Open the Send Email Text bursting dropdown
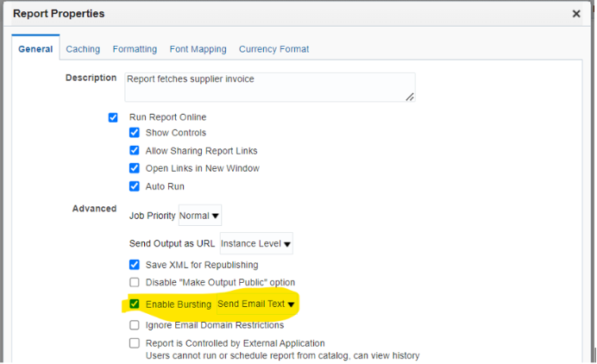 point(256,304)
